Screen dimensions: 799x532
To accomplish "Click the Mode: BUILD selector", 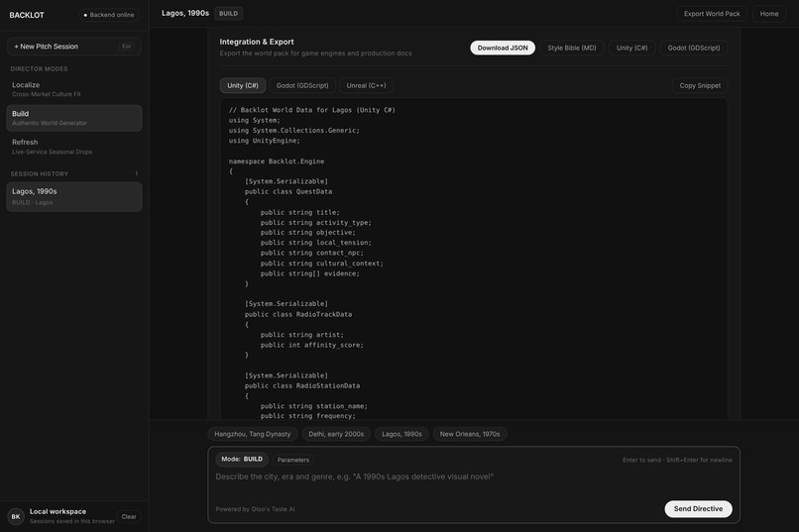I will click(242, 460).
